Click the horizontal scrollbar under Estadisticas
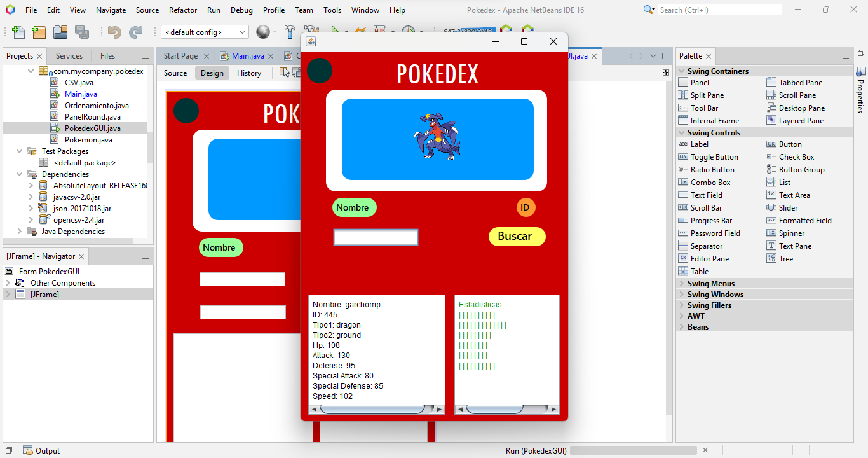868x458 pixels. pos(507,409)
